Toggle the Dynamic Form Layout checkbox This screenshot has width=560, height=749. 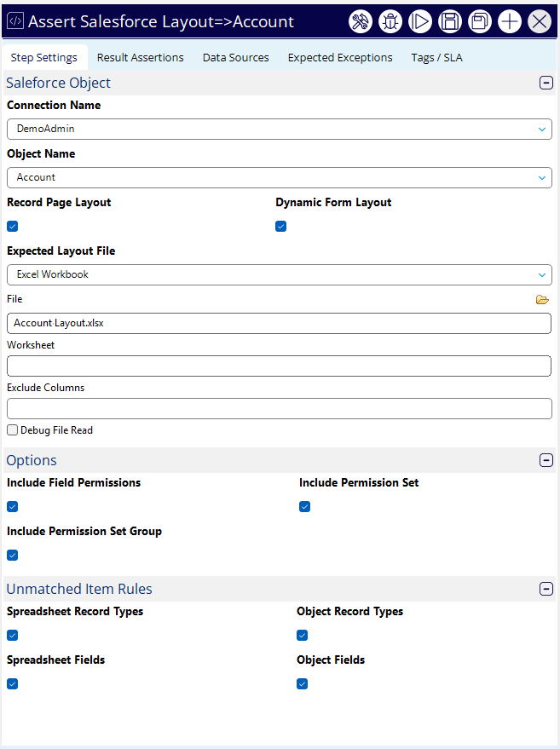[281, 227]
